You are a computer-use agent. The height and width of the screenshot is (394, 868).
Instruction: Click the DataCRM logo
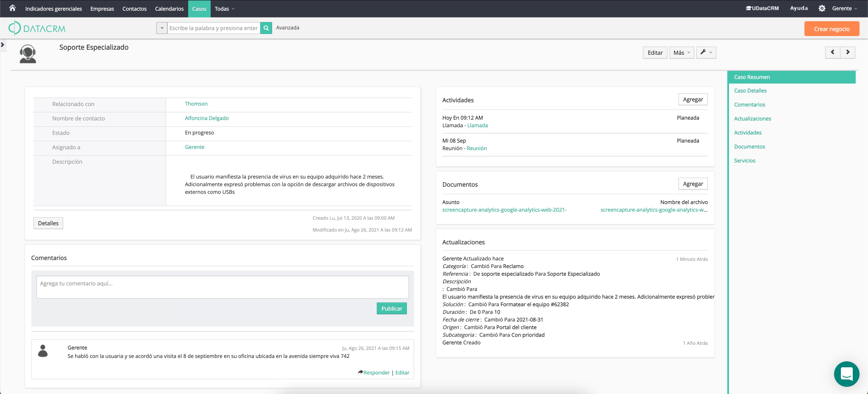coord(37,28)
